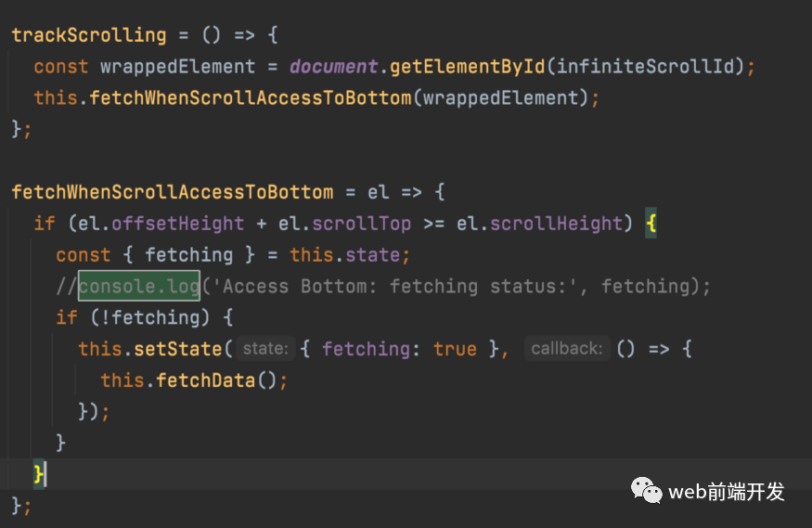Viewport: 812px width, 528px height.
Task: Click the state: inlay parameter hint
Action: 265,348
